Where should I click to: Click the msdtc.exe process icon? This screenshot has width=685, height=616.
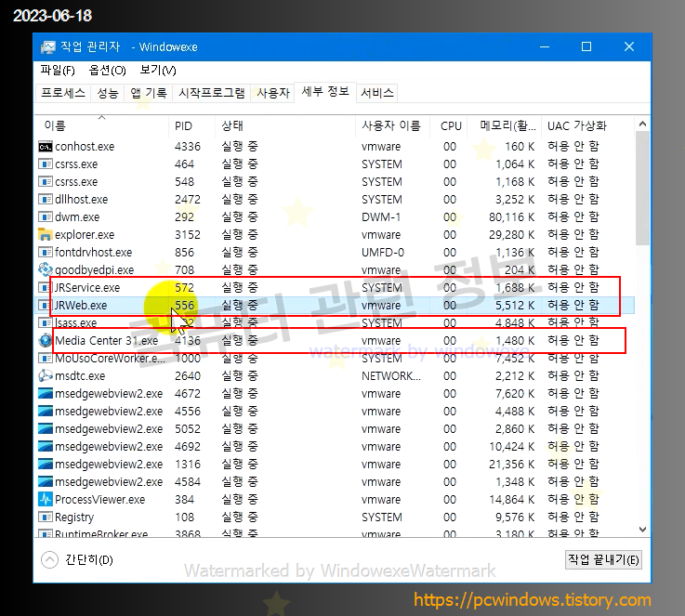(46, 376)
